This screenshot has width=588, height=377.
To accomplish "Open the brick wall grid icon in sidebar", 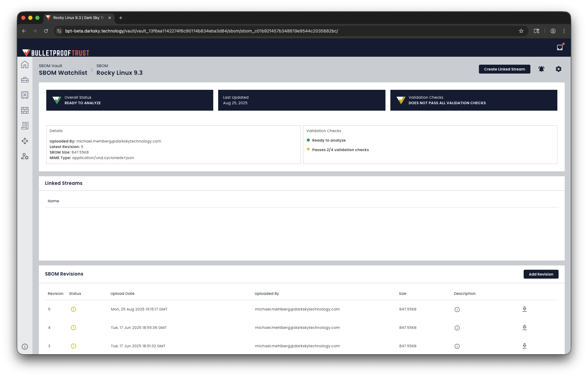I will coord(25,110).
